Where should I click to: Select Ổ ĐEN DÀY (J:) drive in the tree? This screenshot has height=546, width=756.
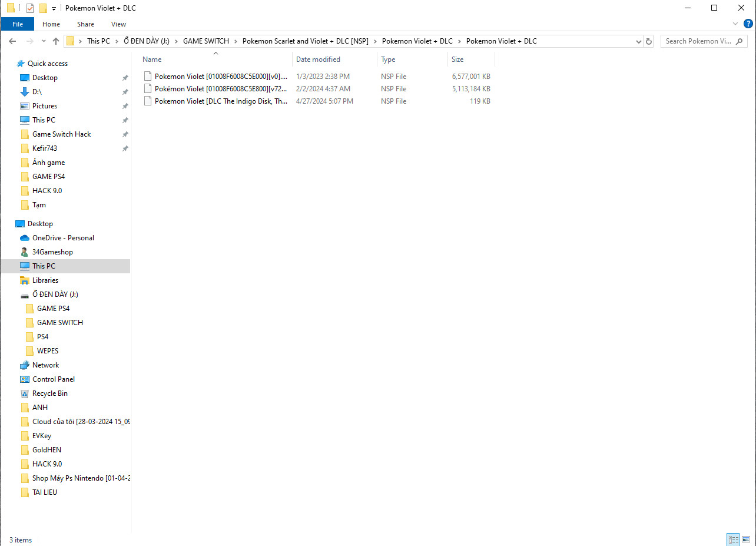(x=55, y=294)
